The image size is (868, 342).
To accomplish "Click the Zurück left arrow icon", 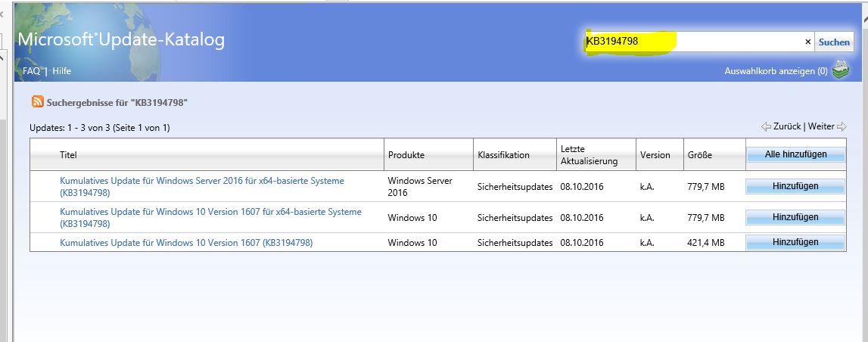I will click(766, 126).
